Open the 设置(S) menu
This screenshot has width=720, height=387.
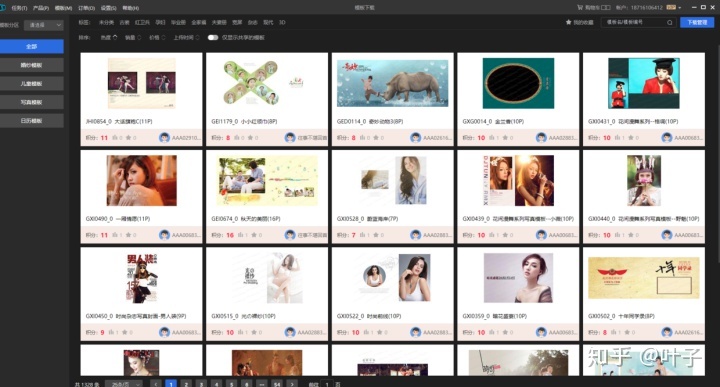point(108,8)
